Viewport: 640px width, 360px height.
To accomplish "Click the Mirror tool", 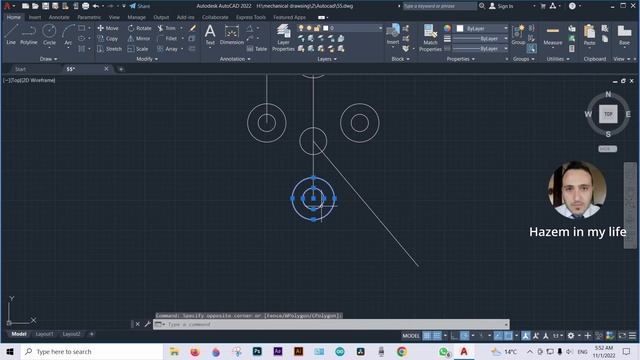I will pos(139,38).
